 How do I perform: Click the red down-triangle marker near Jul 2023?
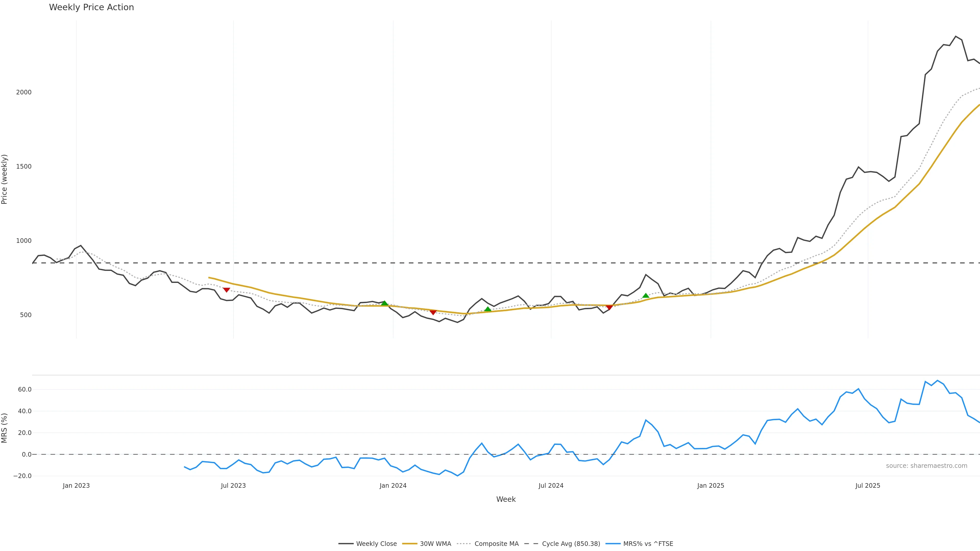(x=226, y=290)
